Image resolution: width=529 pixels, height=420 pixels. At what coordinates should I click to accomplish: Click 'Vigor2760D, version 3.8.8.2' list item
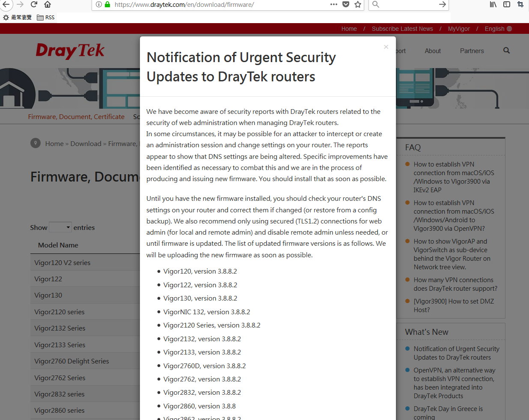pos(205,366)
